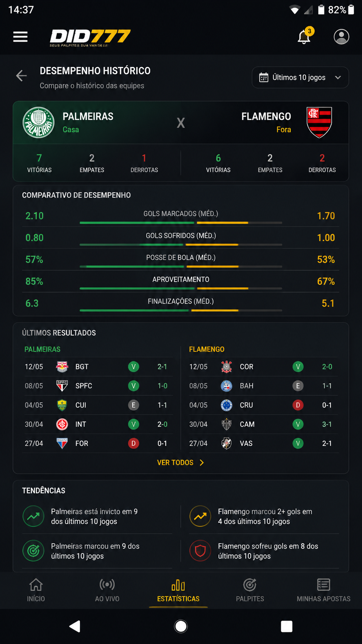Tap the DID777 logo
The width and height of the screenshot is (362, 644).
click(x=90, y=38)
